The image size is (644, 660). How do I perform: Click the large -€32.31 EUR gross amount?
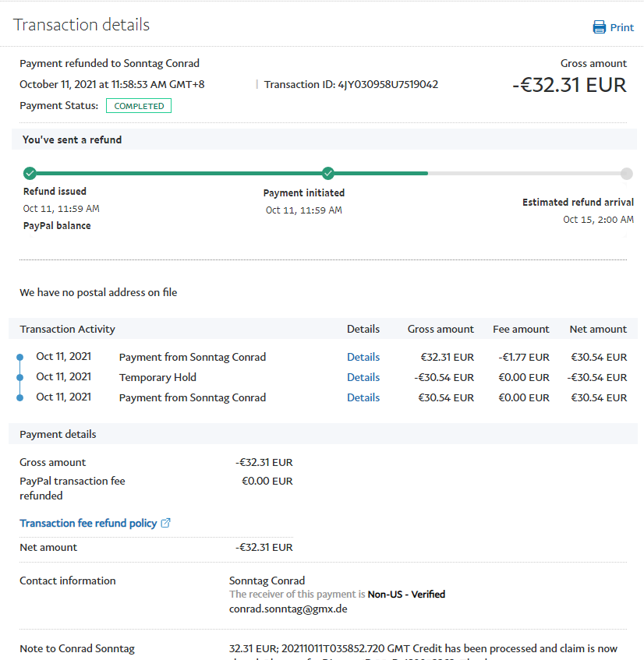[568, 85]
